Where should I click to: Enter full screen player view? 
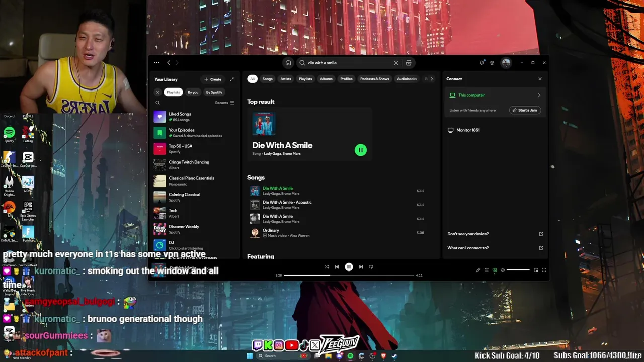point(544,270)
